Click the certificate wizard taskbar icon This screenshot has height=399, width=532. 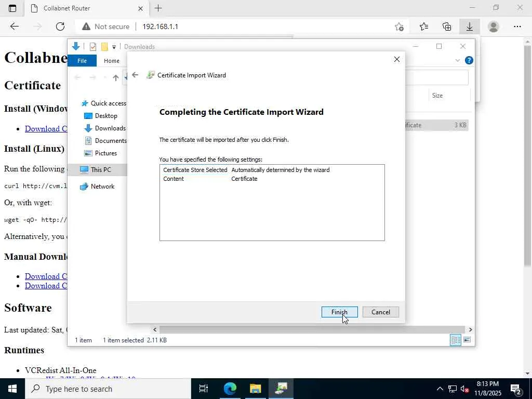tap(281, 389)
